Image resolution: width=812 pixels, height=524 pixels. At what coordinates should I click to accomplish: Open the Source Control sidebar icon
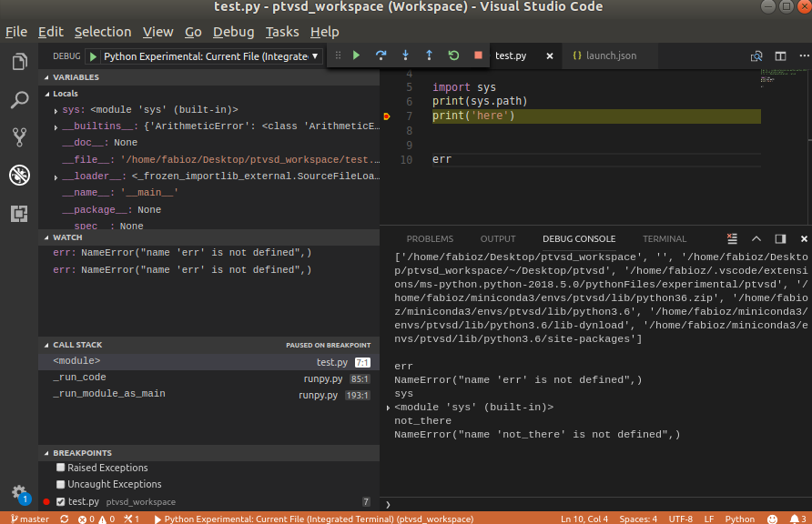click(x=19, y=136)
